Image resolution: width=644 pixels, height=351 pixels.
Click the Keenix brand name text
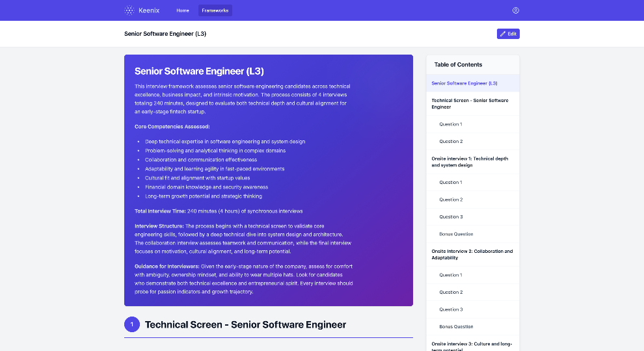pyautogui.click(x=149, y=10)
